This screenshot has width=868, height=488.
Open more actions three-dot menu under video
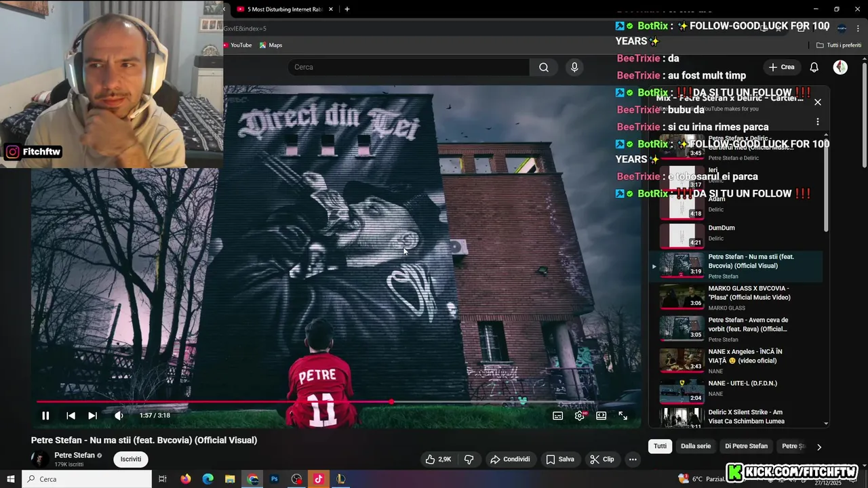[633, 459]
